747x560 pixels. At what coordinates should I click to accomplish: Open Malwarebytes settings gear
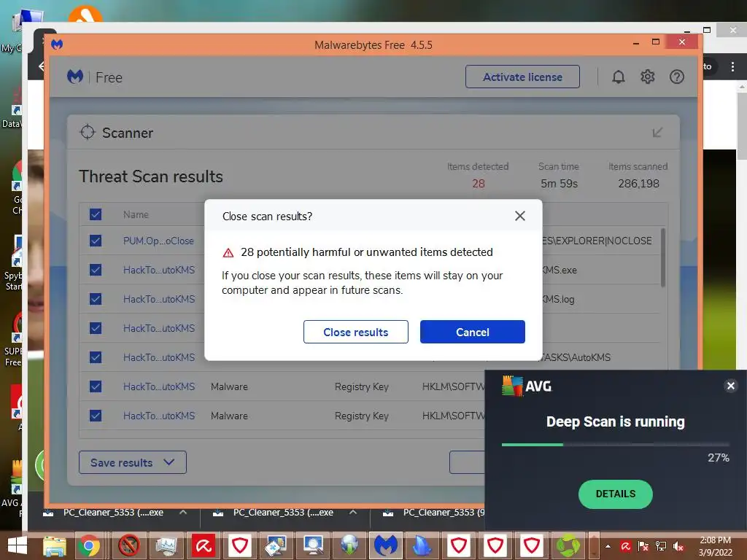[648, 77]
